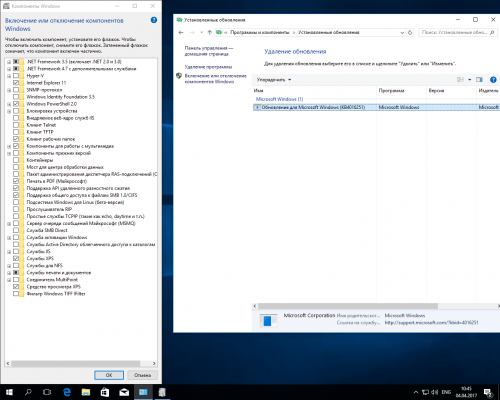Enable the 'Контейнеры' checkbox
Image resolution: width=500 pixels, height=400 pixels.
[x=16, y=160]
